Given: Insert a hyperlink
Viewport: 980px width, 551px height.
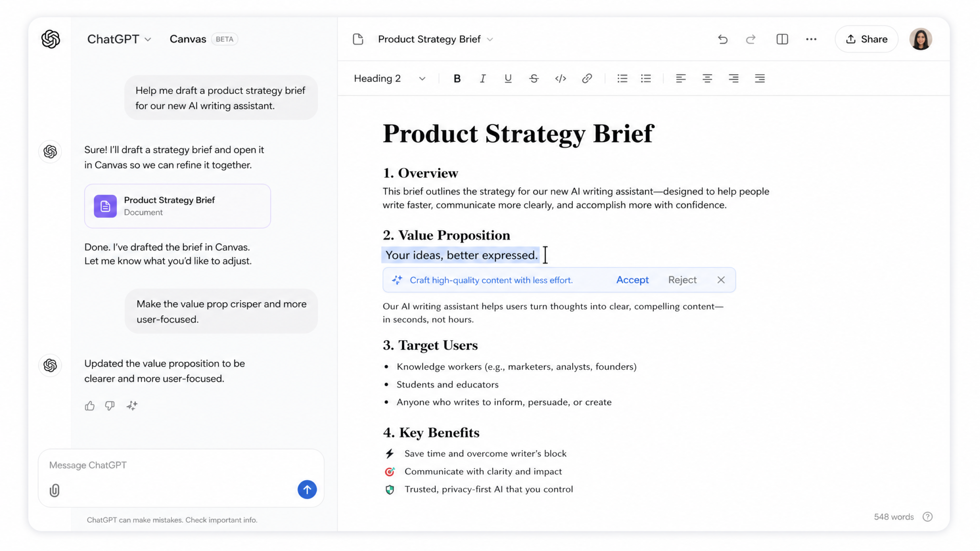Looking at the screenshot, I should [x=587, y=78].
